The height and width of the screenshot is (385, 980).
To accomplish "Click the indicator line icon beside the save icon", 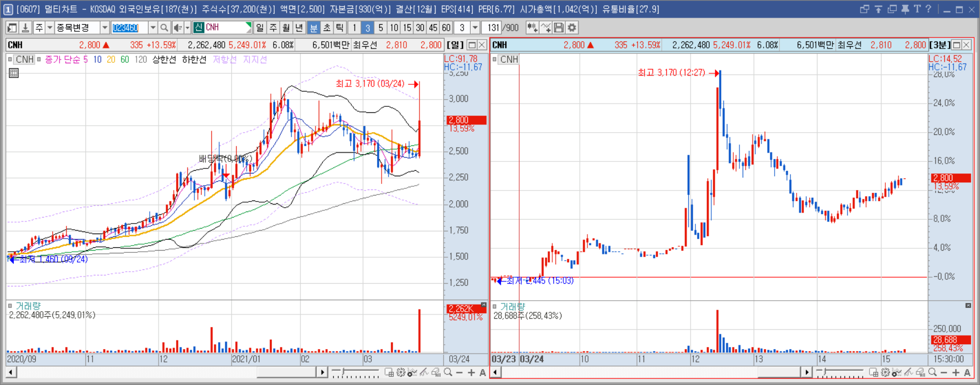I will 546,28.
